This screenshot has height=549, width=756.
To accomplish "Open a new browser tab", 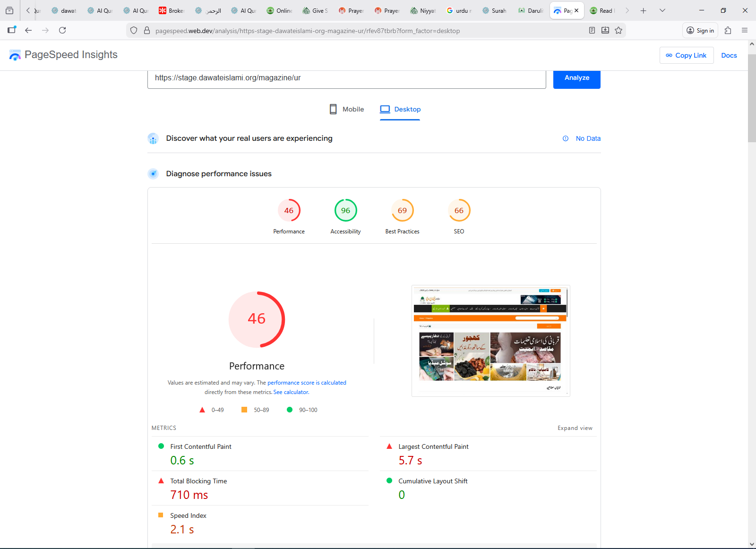I will point(643,10).
